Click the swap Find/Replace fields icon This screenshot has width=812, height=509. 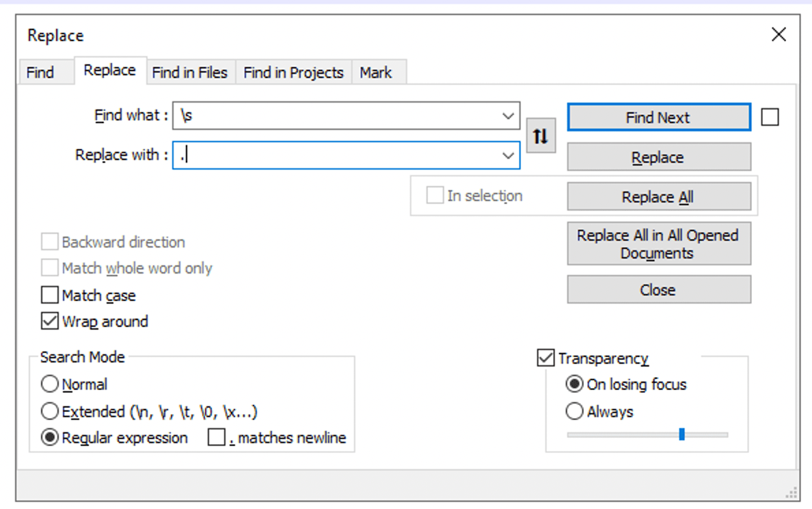tap(541, 135)
